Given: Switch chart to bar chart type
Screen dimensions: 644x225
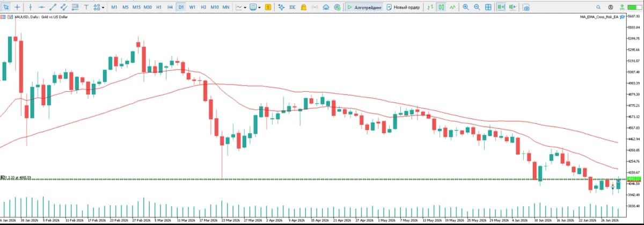Looking at the screenshot, I should [x=431, y=7].
